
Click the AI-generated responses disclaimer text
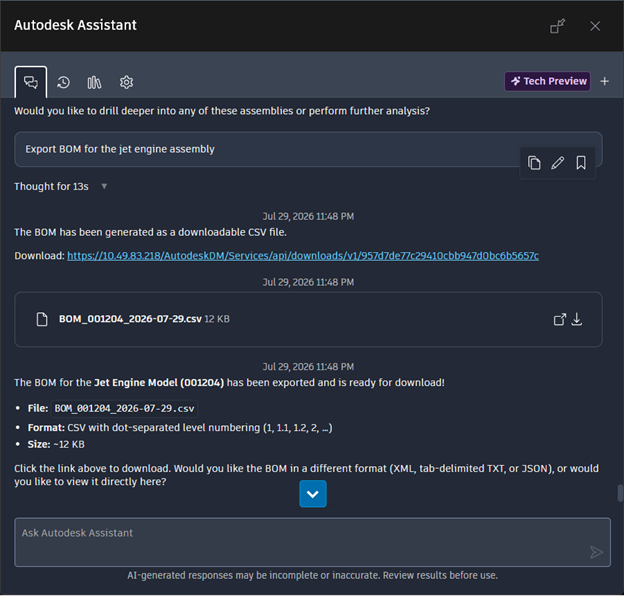312,575
